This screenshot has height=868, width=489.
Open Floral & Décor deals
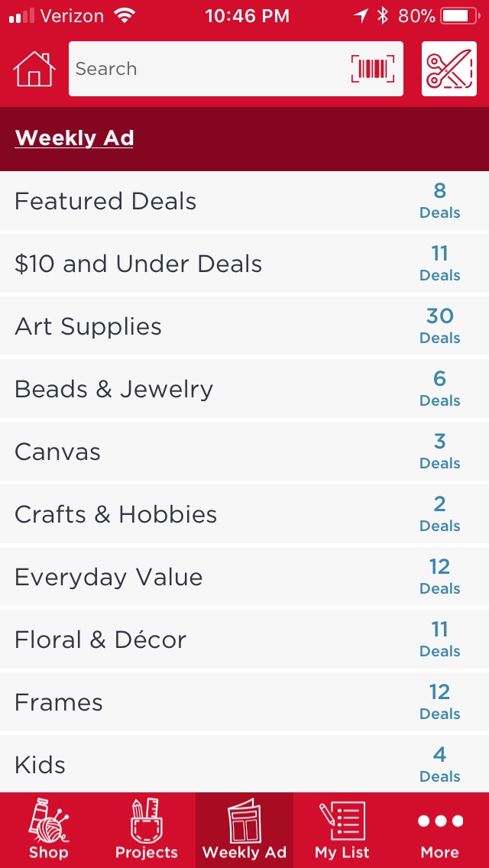[100, 640]
